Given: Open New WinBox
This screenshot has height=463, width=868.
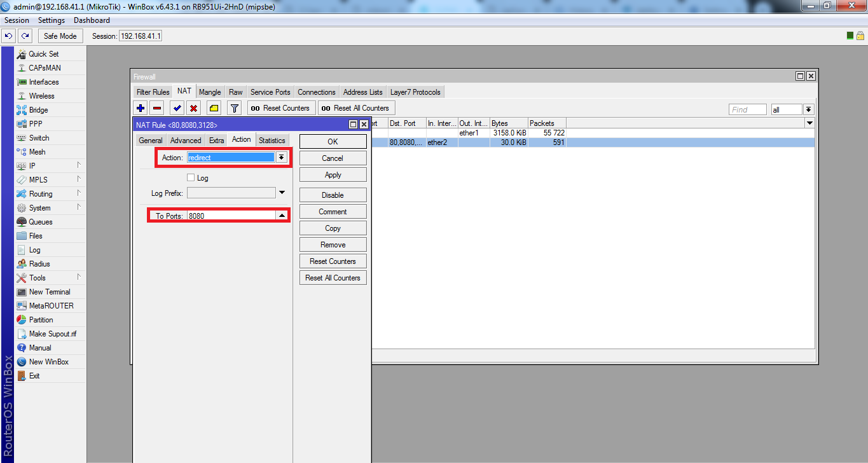Looking at the screenshot, I should point(48,362).
